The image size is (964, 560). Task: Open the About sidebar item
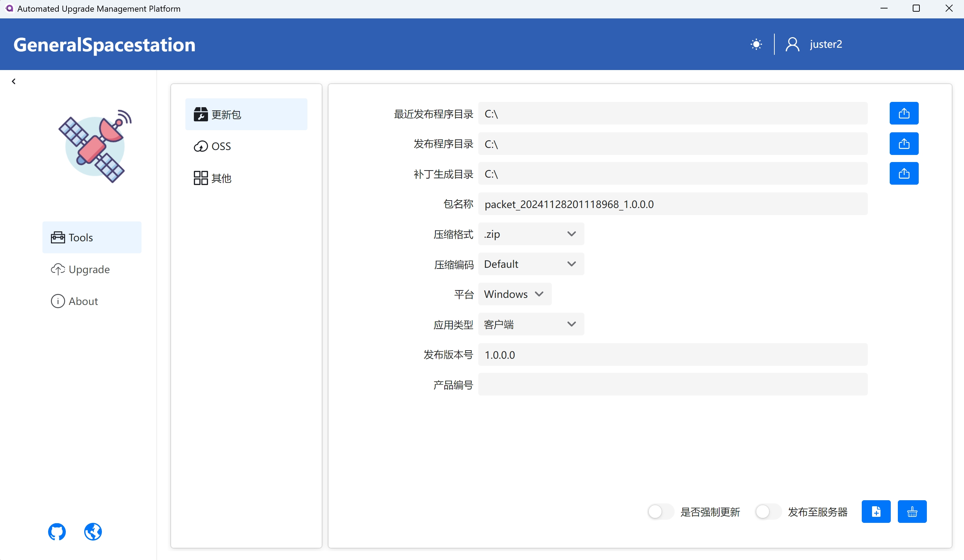click(92, 301)
